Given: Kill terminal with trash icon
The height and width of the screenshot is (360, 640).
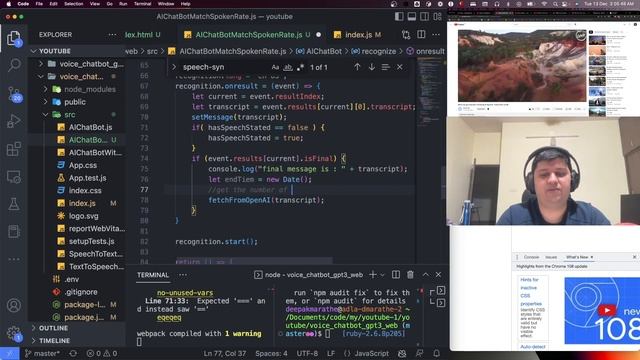Looking at the screenshot, I should pos(410,275).
